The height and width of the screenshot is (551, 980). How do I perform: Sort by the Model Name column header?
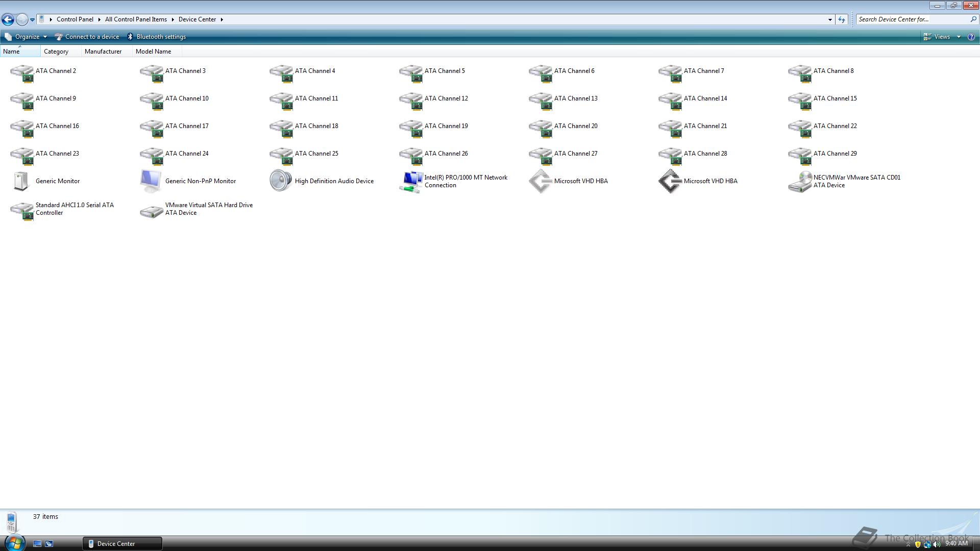tap(157, 51)
